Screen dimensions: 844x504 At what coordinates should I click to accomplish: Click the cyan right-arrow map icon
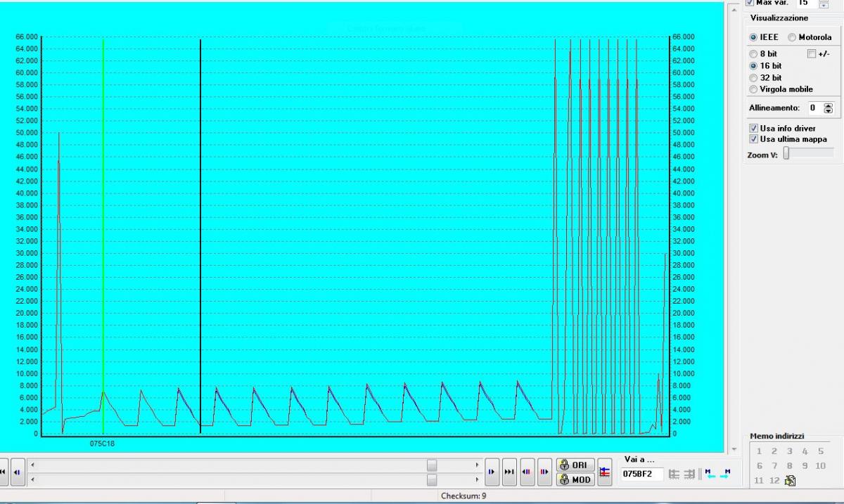725,474
